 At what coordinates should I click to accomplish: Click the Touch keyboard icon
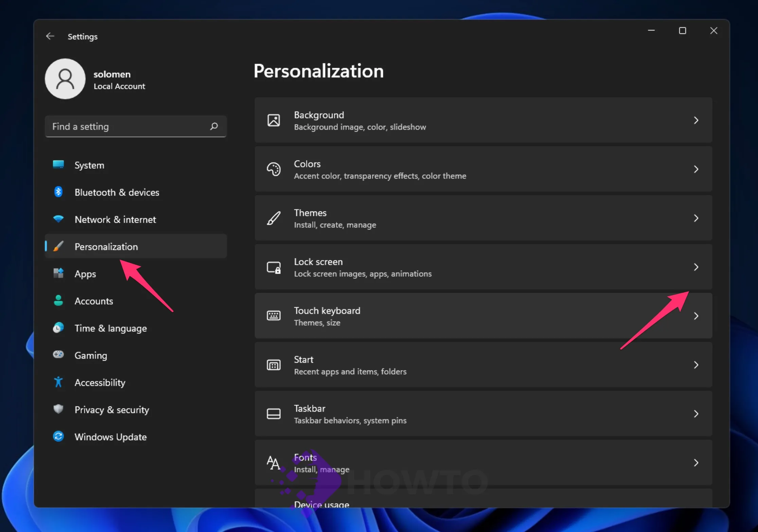tap(274, 316)
